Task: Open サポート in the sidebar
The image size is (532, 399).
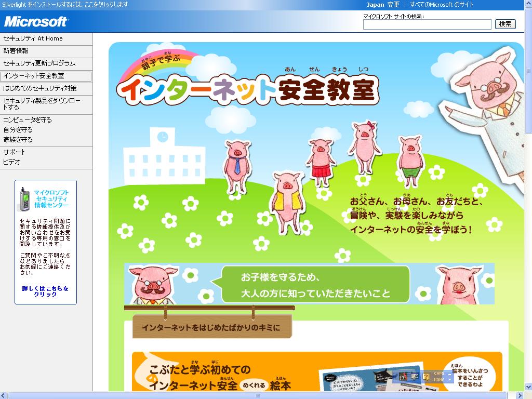Action: [14, 152]
